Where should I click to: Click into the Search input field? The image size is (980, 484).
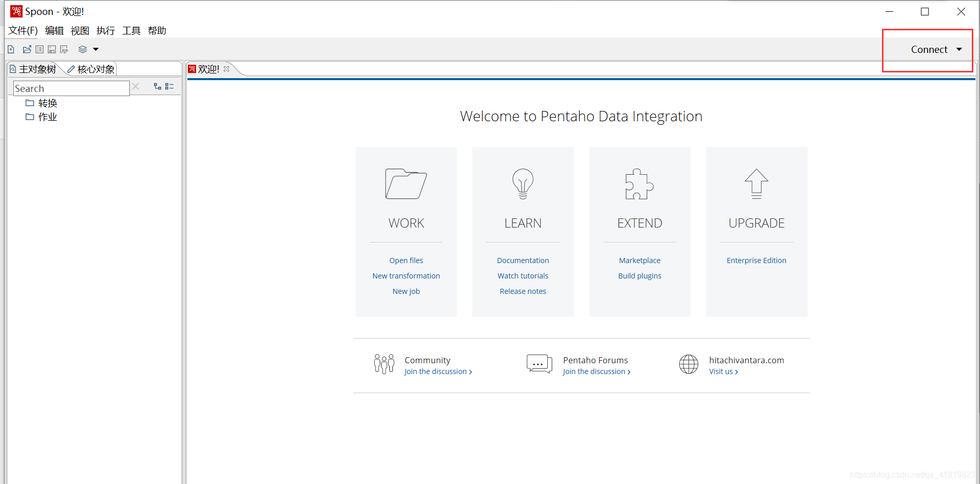[x=71, y=88]
